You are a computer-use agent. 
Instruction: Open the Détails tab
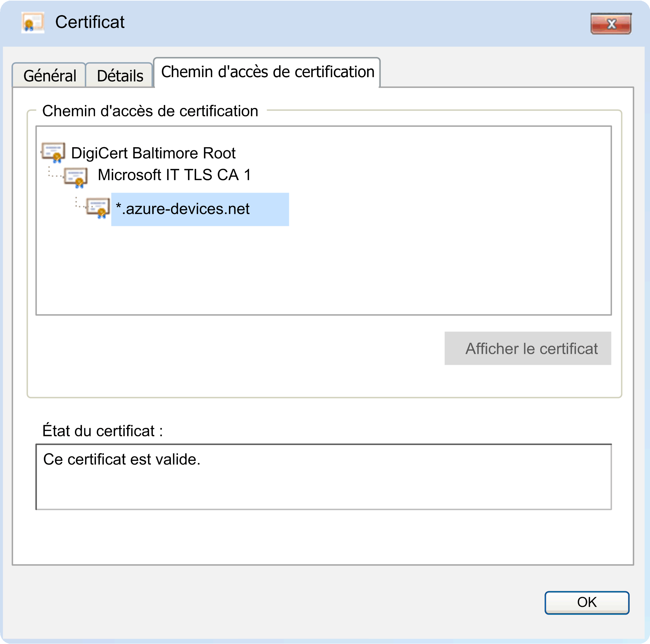click(120, 75)
